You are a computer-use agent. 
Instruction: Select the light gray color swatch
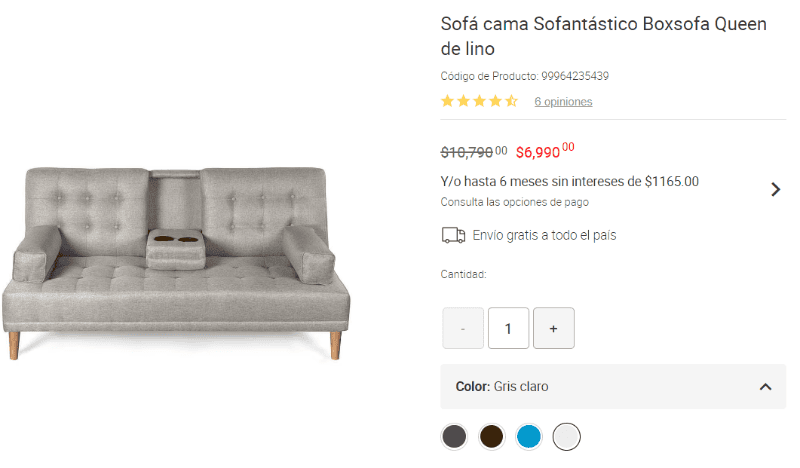(x=567, y=437)
